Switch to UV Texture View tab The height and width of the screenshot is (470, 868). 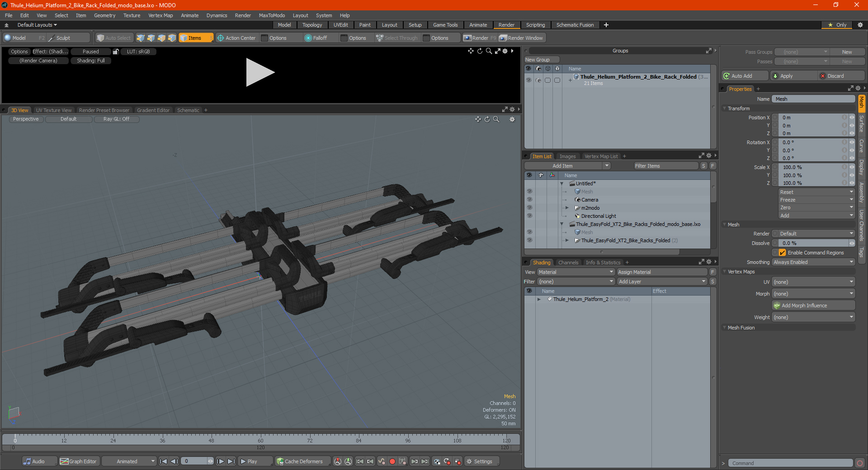(53, 110)
